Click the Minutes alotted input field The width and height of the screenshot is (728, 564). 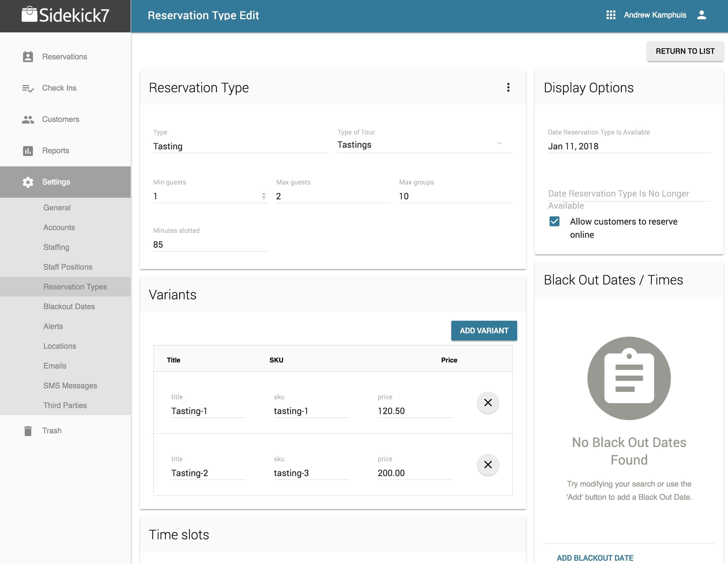point(210,245)
